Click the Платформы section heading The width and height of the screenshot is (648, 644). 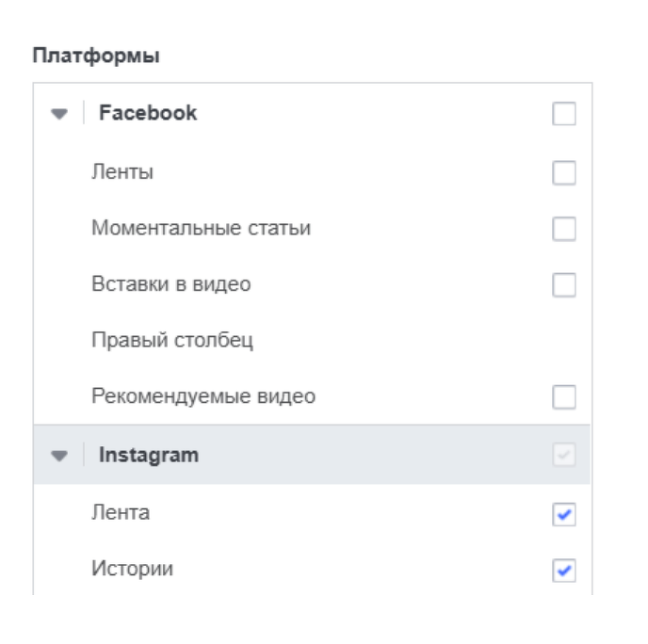(x=96, y=56)
